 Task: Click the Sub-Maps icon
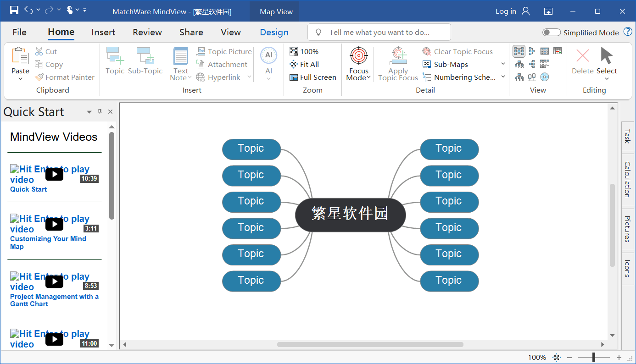(427, 65)
